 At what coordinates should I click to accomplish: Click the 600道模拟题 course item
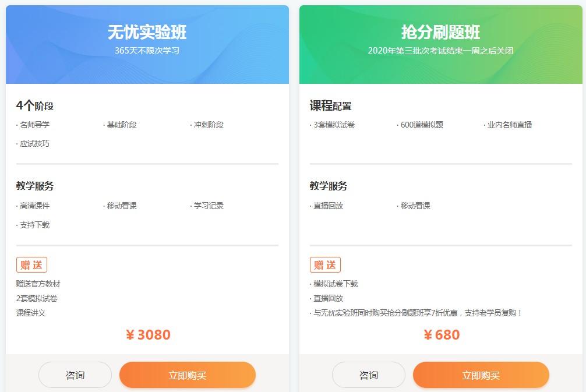[x=422, y=124]
